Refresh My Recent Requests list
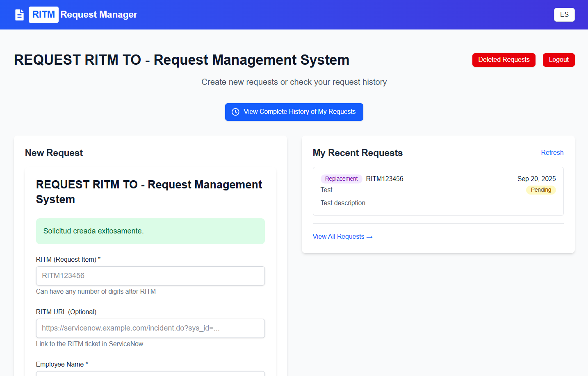588x376 pixels. (552, 152)
